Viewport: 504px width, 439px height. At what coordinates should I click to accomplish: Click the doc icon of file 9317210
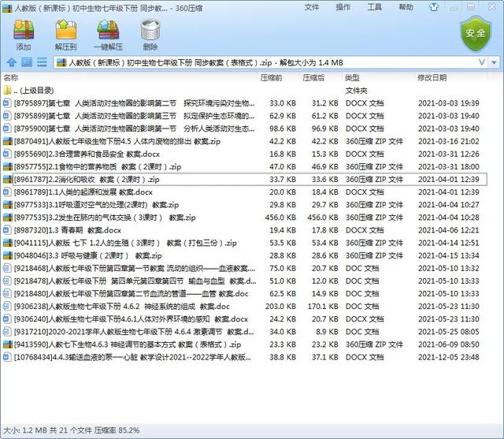[7, 332]
